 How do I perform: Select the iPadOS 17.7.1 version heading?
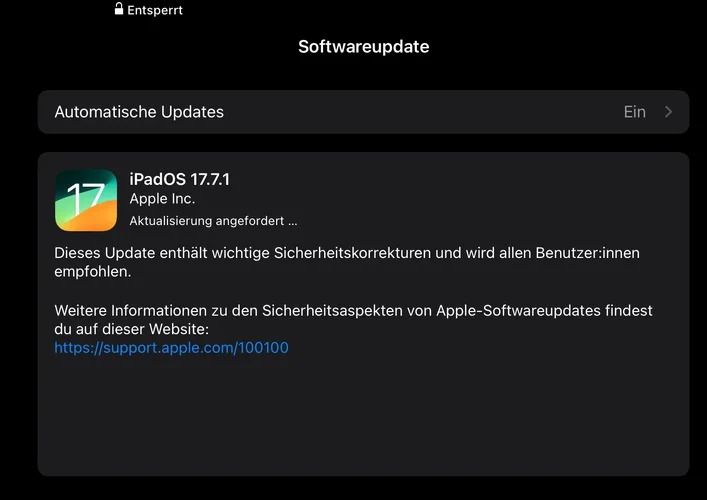(179, 179)
